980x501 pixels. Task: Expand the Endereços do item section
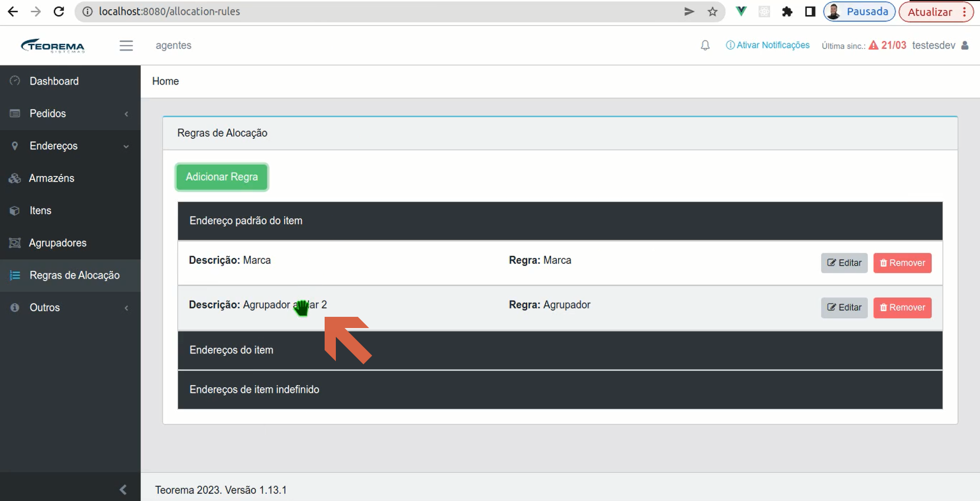pos(560,350)
